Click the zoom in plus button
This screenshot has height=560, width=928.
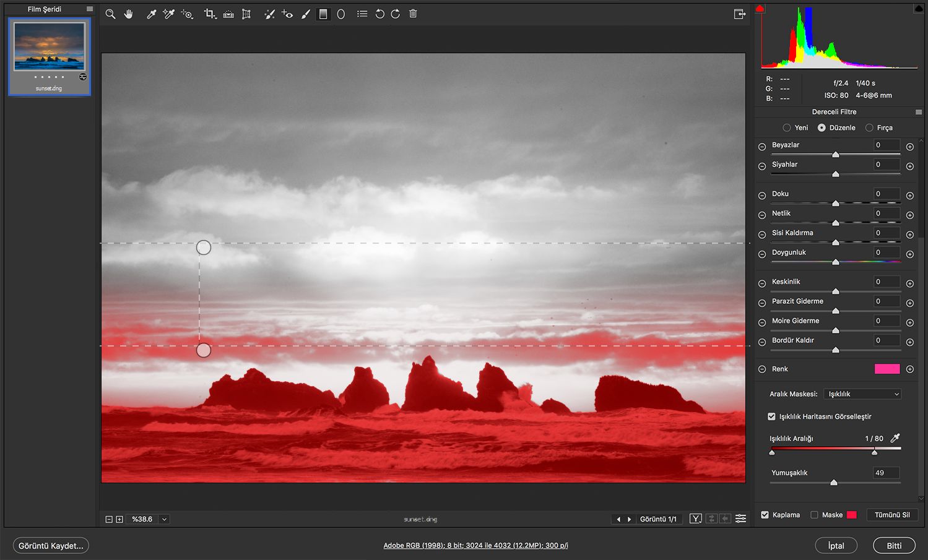click(x=119, y=519)
